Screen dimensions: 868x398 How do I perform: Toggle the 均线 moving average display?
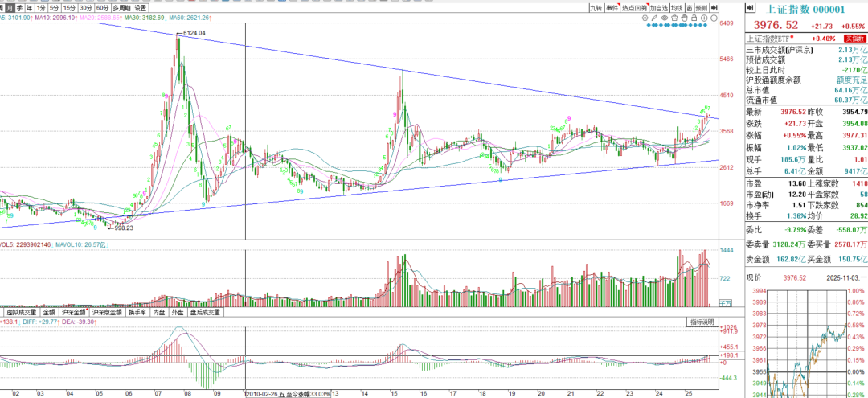pyautogui.click(x=683, y=8)
